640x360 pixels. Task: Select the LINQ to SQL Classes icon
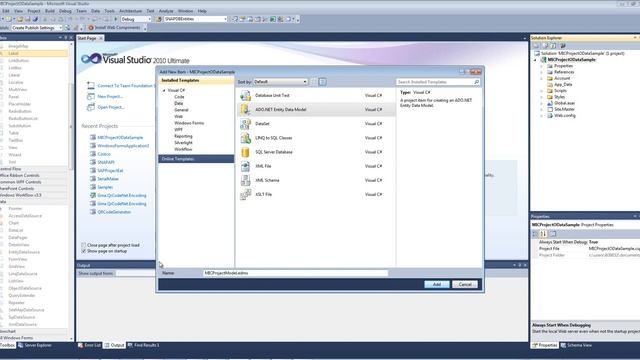245,138
